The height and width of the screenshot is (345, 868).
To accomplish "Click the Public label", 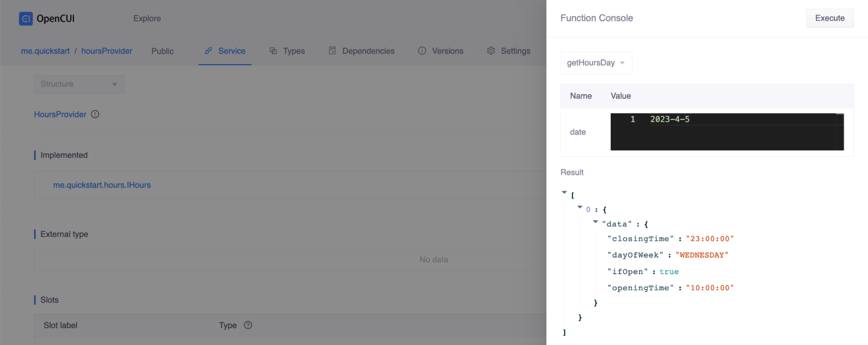I will coord(162,51).
